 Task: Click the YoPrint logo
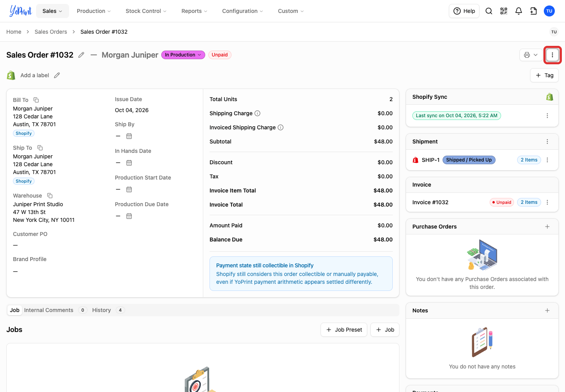[x=20, y=11]
